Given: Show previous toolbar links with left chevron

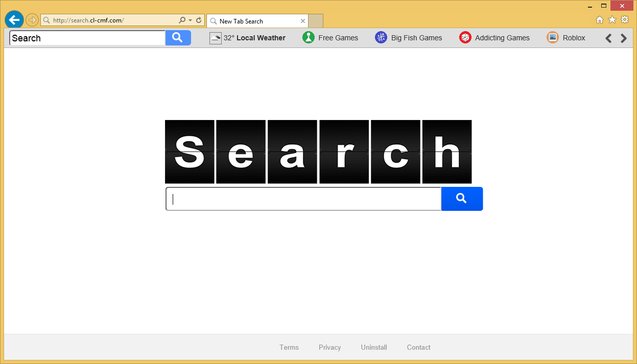Looking at the screenshot, I should [608, 38].
